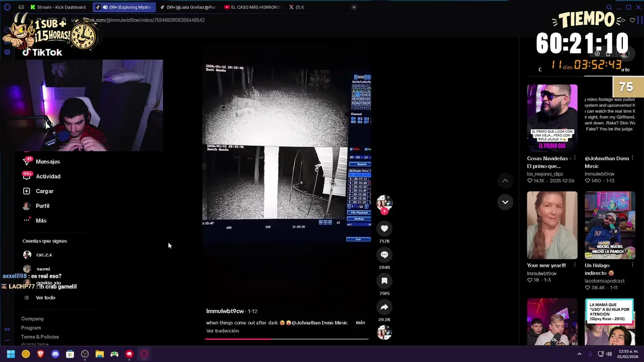Click the browser search magnifier icon
The height and width of the screenshot is (362, 644).
609,7
